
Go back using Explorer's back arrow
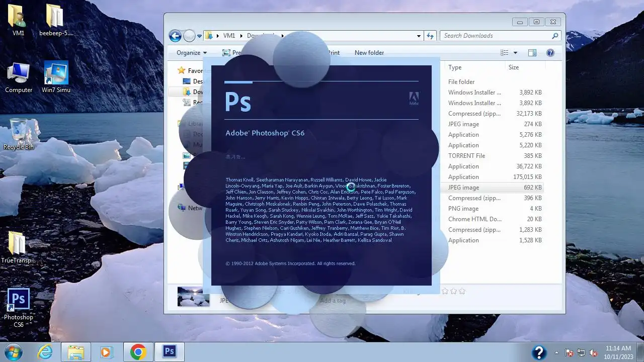[x=175, y=36]
